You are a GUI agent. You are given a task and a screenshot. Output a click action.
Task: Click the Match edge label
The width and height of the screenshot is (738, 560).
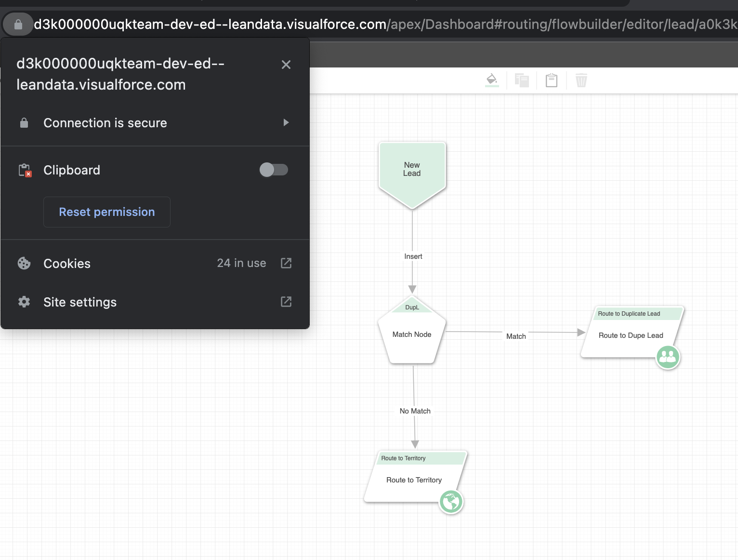point(516,336)
